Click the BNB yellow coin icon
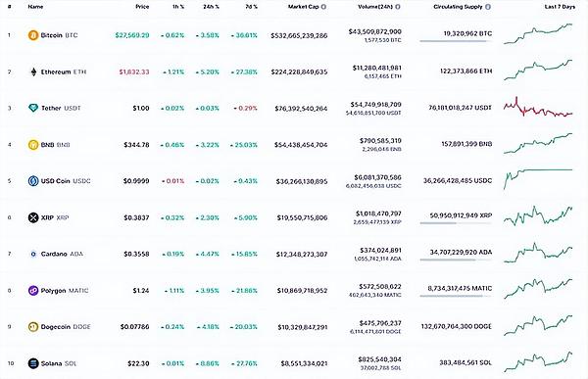This screenshot has width=588, height=379. pos(33,144)
